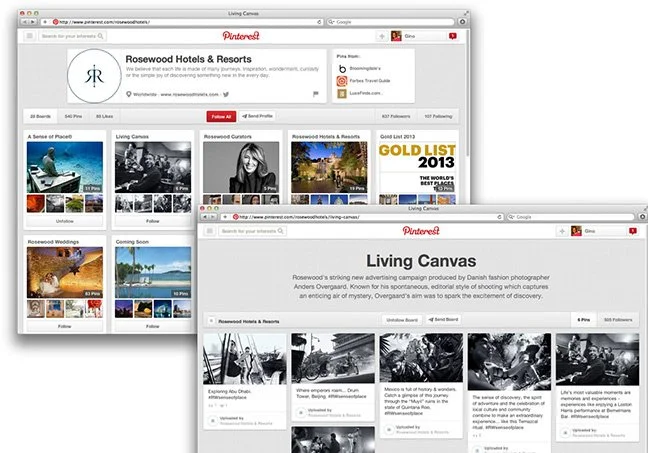Click the plus icon beside Gina in profile window
The image size is (648, 453).
coord(382,36)
